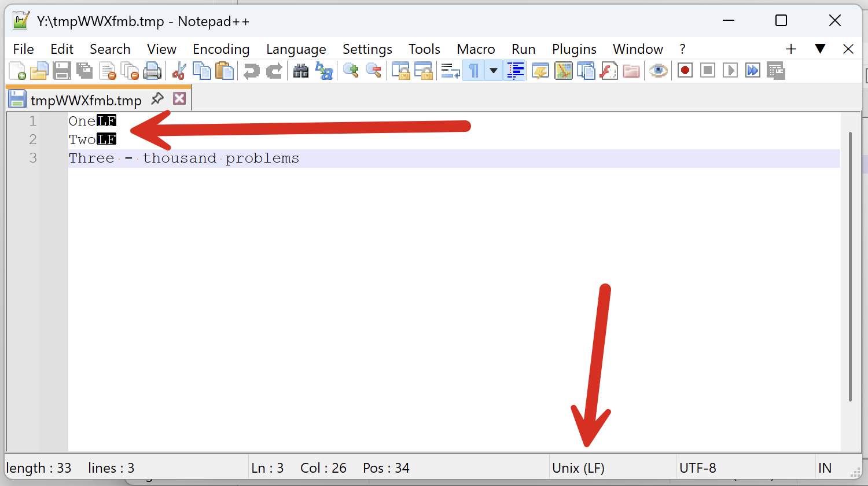Image resolution: width=868 pixels, height=486 pixels.
Task: Select the Show All Characters paragraph icon
Action: click(x=473, y=70)
